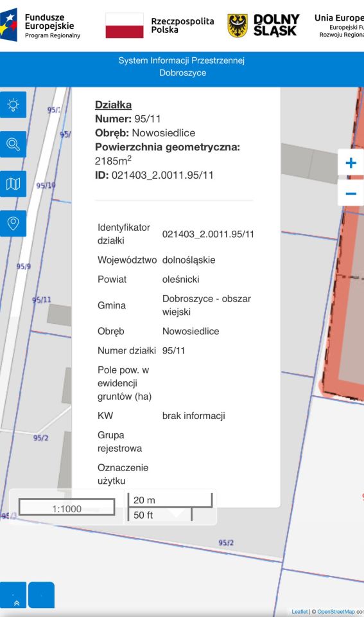This screenshot has height=617, width=364.
Task: Click the Grupa rejestrowa label
Action: pyautogui.click(x=119, y=442)
